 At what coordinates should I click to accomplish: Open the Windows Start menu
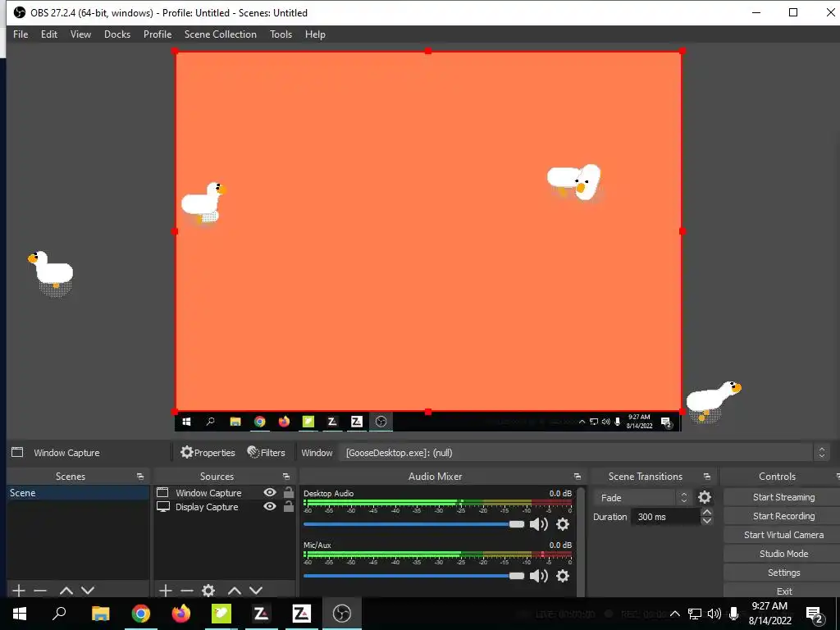coord(20,614)
